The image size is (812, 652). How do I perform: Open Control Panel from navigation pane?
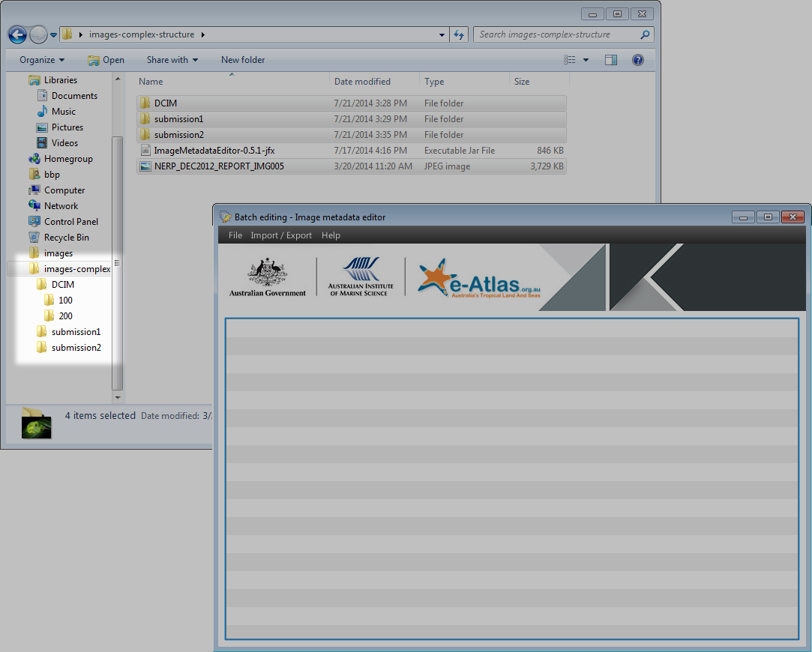click(63, 222)
